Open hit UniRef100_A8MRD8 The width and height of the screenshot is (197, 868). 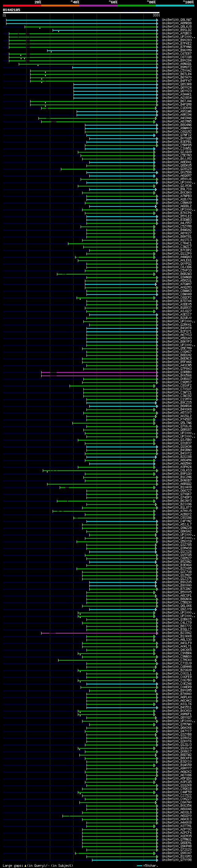click(x=176, y=23)
